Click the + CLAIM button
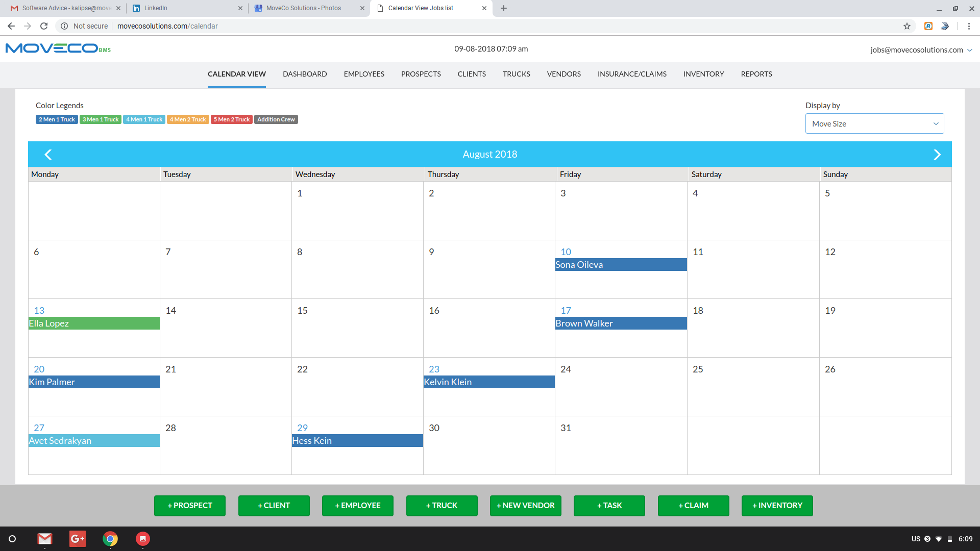The image size is (980, 551). point(693,506)
